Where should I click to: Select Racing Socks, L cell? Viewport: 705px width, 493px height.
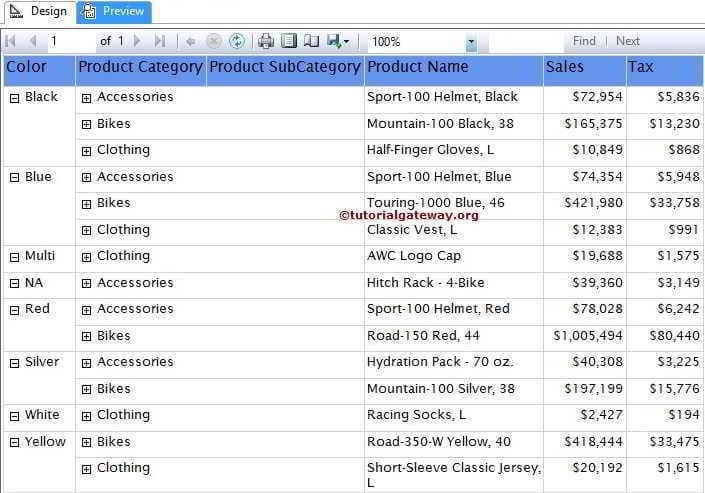[x=454, y=418]
